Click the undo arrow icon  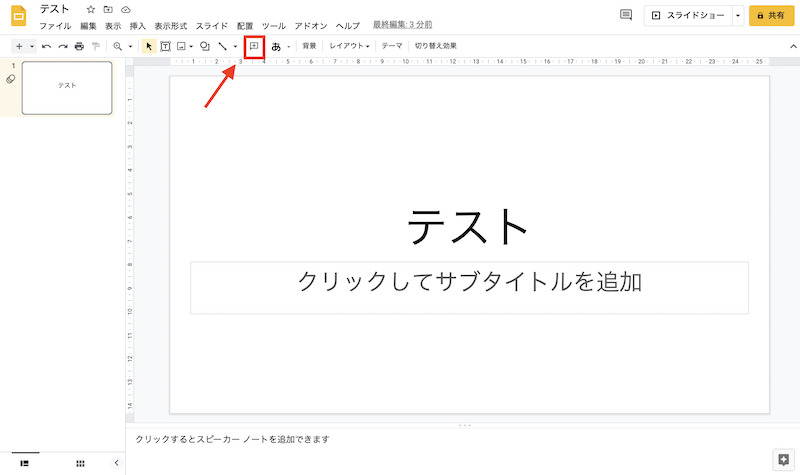point(47,46)
